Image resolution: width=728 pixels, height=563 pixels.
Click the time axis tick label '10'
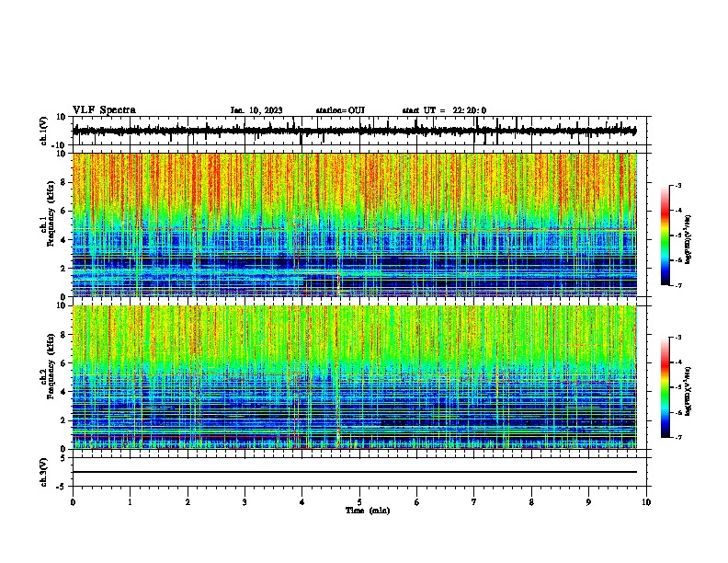point(646,502)
